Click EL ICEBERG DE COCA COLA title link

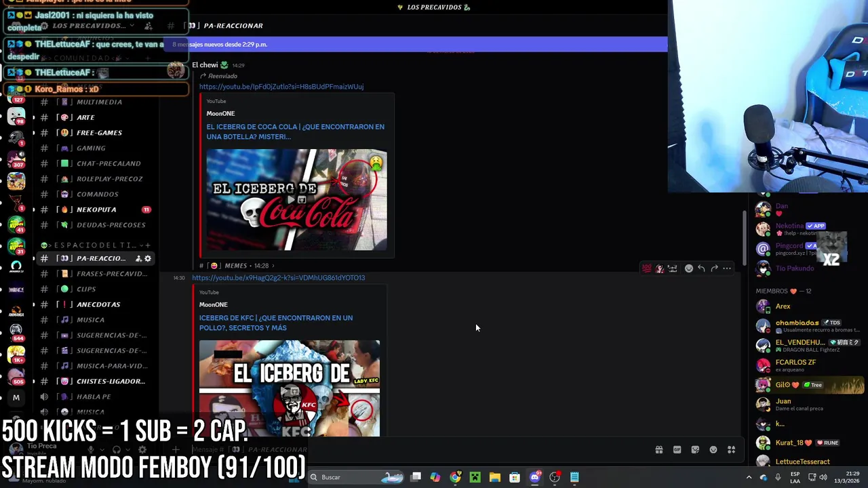click(296, 131)
